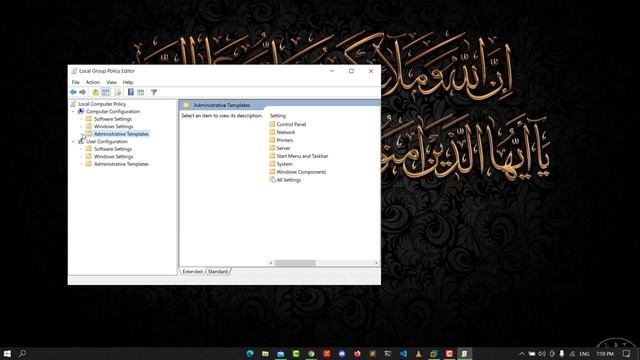
Task: Click the battery icon in system tray
Action: 531,353
